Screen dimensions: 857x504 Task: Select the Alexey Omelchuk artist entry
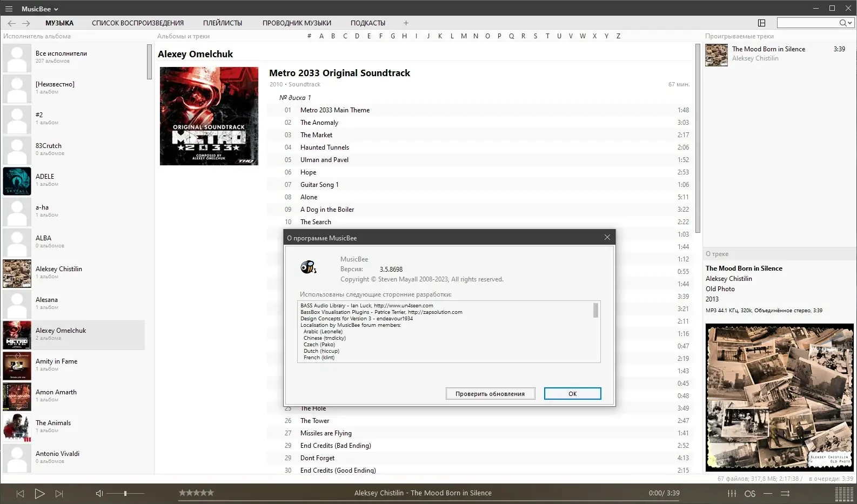(x=73, y=335)
